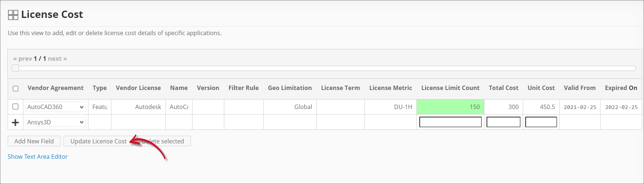Click the Valid From date 2021-02-25
Screen dimensions: 644x184
click(x=580, y=107)
